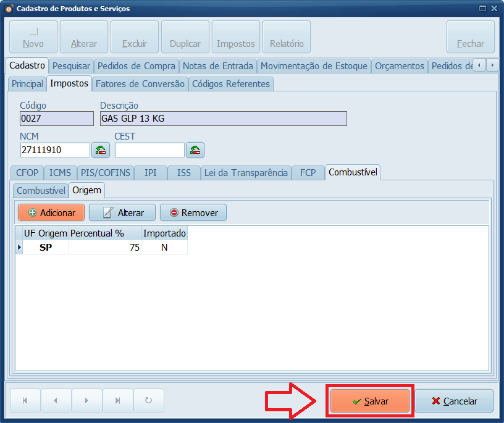
Task: Click the Novo toolbar button
Action: pyautogui.click(x=33, y=37)
